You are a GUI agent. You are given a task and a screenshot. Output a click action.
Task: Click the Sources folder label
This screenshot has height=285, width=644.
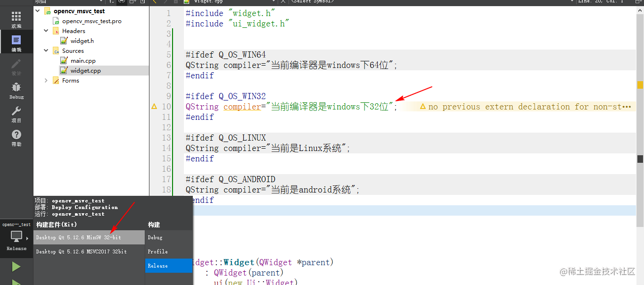[x=73, y=51]
